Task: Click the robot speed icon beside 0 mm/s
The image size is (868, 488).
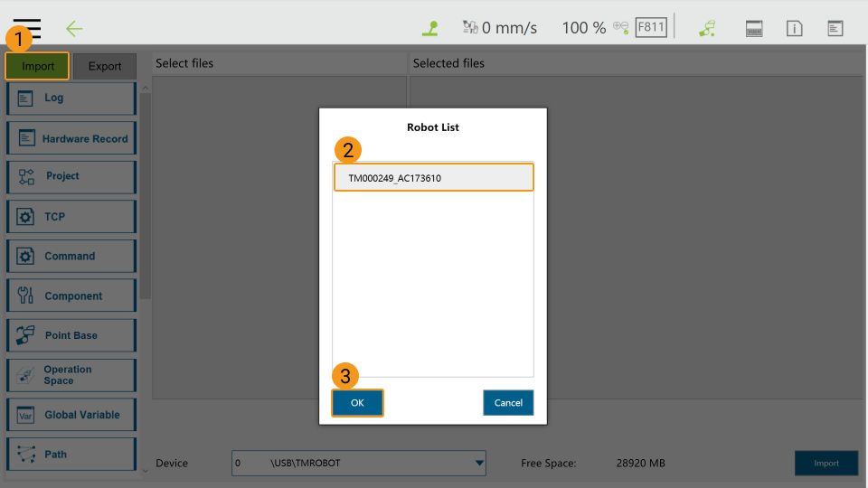Action: pos(470,27)
